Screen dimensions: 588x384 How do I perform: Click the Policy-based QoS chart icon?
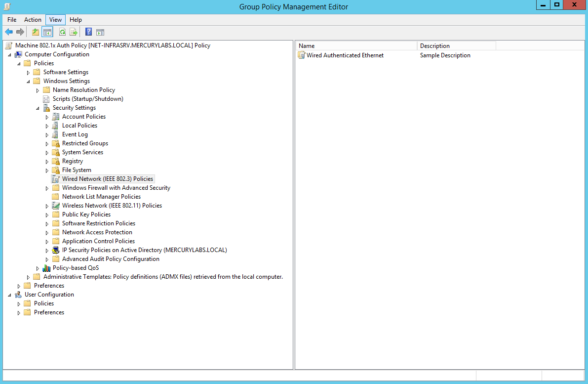(x=46, y=268)
